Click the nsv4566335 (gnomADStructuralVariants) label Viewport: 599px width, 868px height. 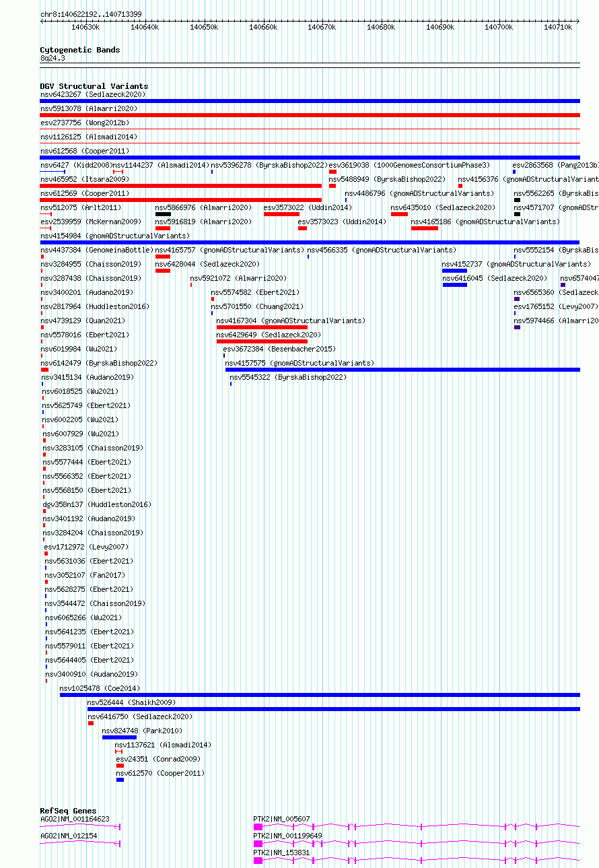382,250
